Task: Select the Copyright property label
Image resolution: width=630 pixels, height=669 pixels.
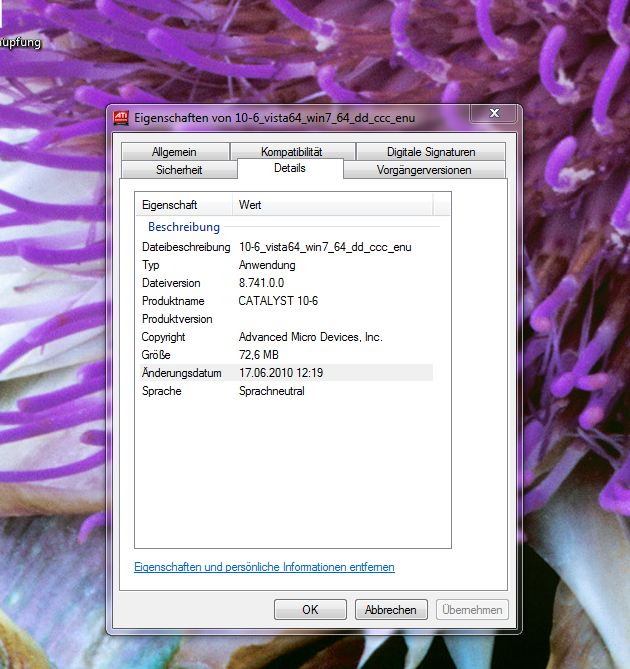Action: pyautogui.click(x=163, y=337)
